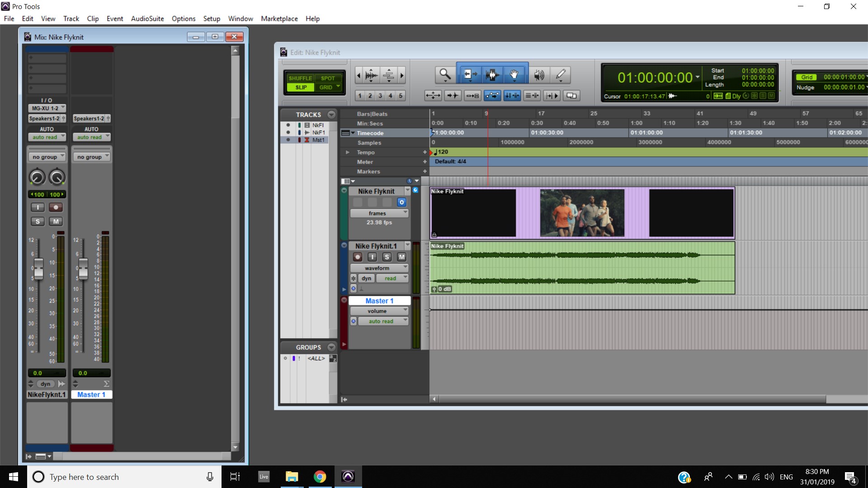
Task: Select the Grabber hand tool
Action: [x=514, y=75]
